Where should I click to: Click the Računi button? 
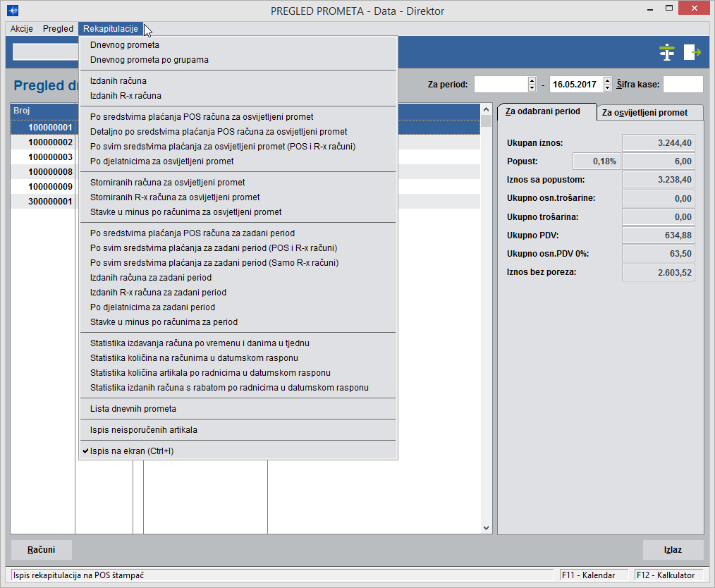(x=41, y=550)
